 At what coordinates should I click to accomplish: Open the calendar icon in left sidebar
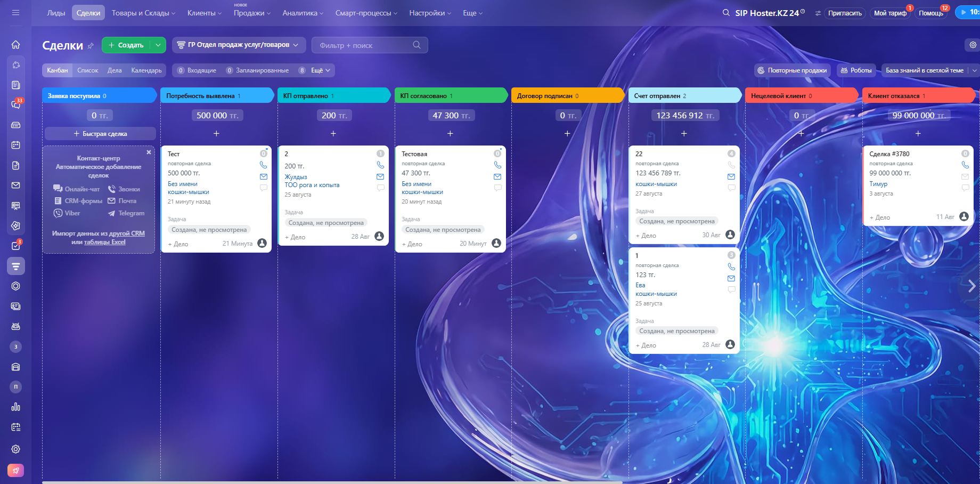pos(16,145)
